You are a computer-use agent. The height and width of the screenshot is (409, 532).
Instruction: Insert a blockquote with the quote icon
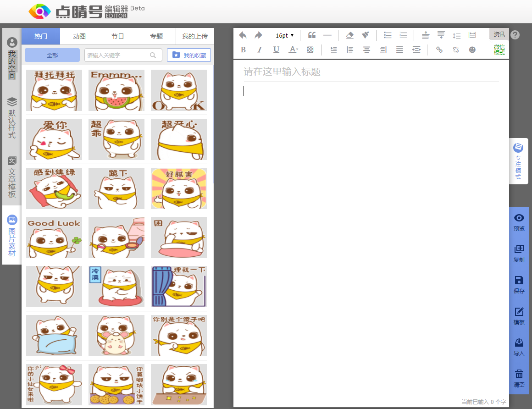pyautogui.click(x=312, y=35)
